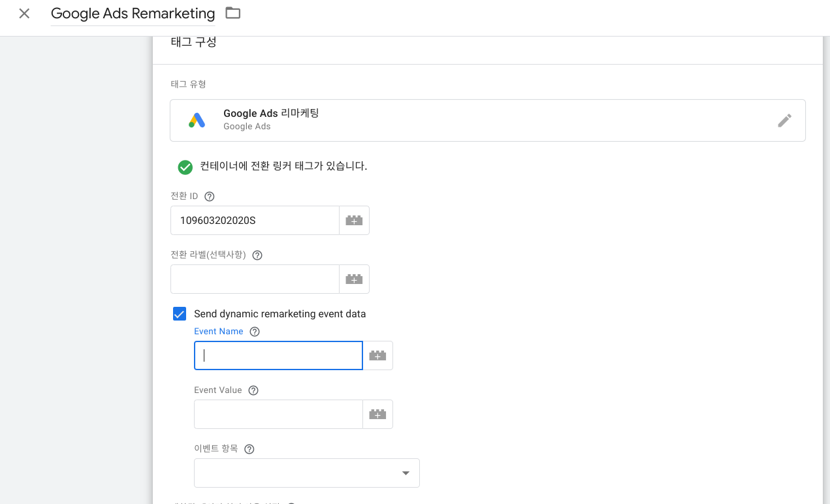The height and width of the screenshot is (504, 830).
Task: Click the green checkmark status icon
Action: [x=185, y=167]
